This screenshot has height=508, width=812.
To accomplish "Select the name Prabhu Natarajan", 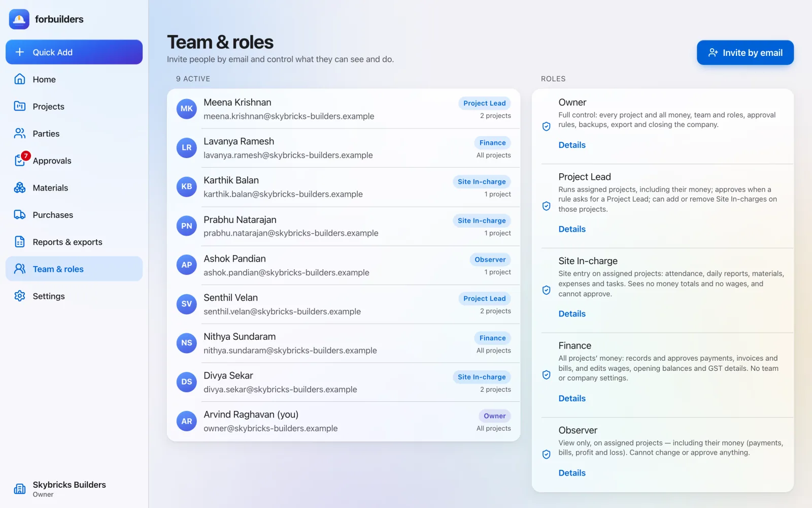I will click(x=240, y=219).
